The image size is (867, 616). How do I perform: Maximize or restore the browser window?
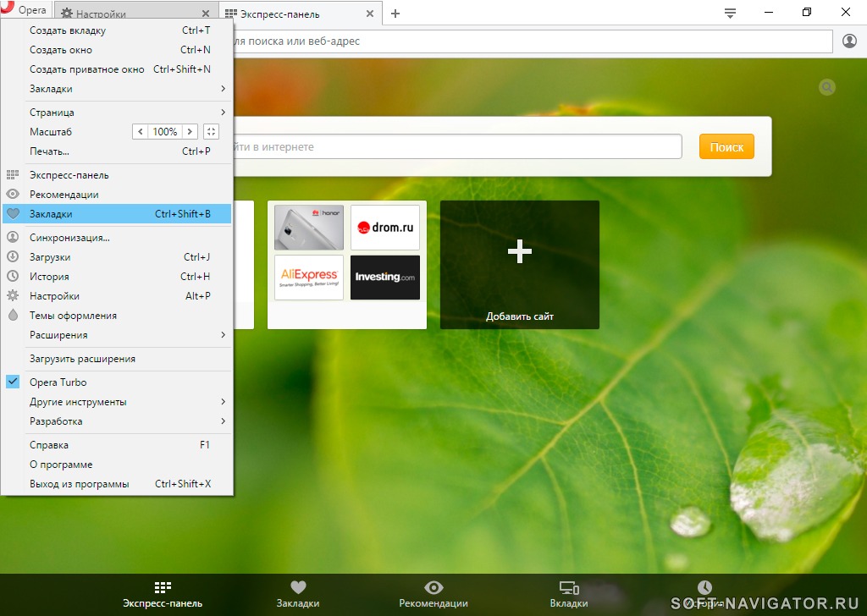coord(807,12)
